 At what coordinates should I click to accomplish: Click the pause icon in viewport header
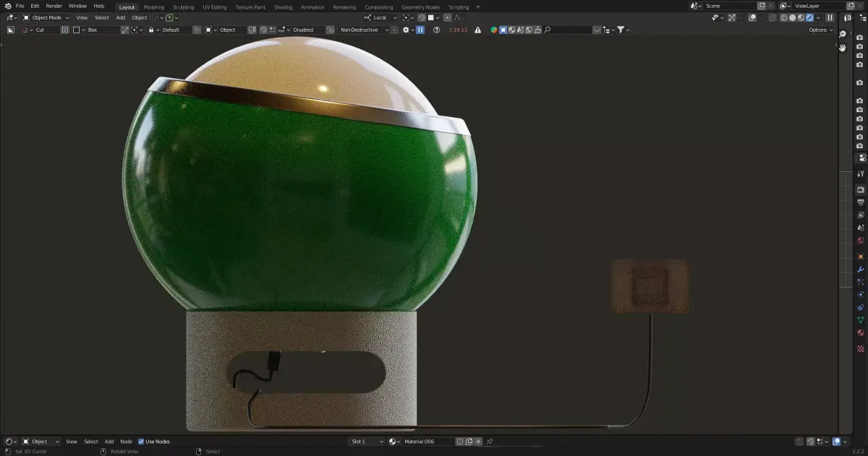click(830, 17)
